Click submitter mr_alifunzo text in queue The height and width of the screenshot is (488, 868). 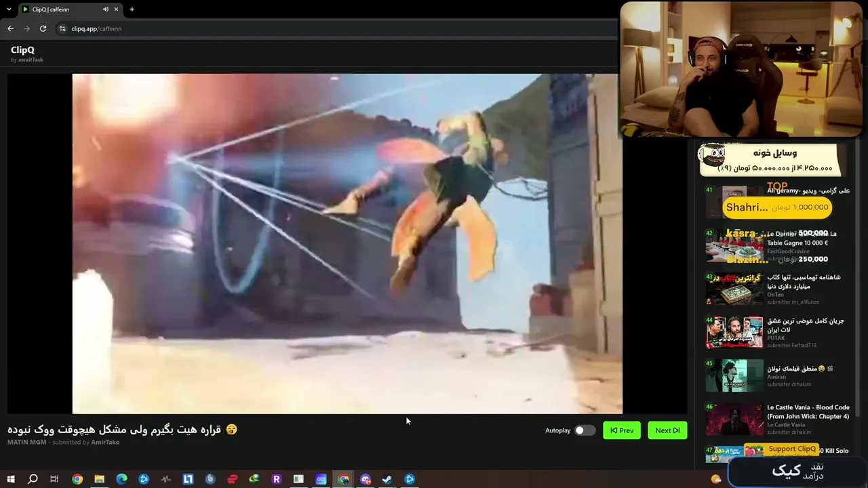coord(793,302)
